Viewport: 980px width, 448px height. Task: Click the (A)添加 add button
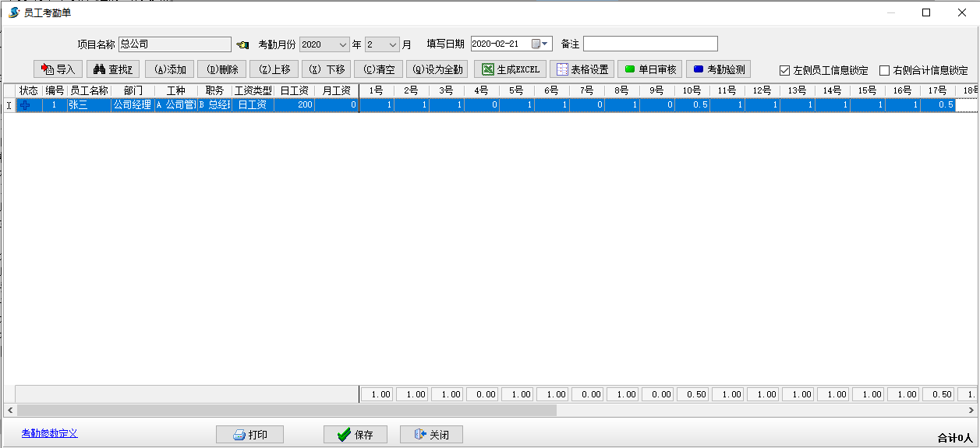point(169,69)
